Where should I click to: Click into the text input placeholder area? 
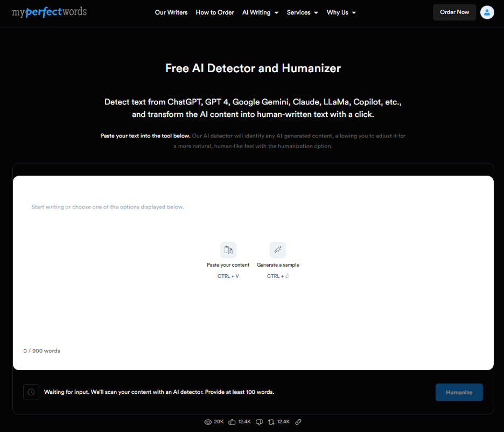click(108, 207)
